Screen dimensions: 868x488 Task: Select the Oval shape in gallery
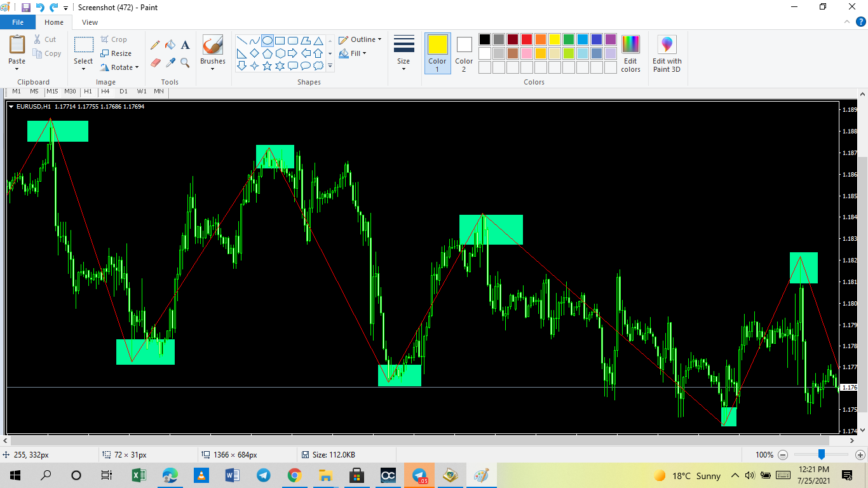pos(267,41)
